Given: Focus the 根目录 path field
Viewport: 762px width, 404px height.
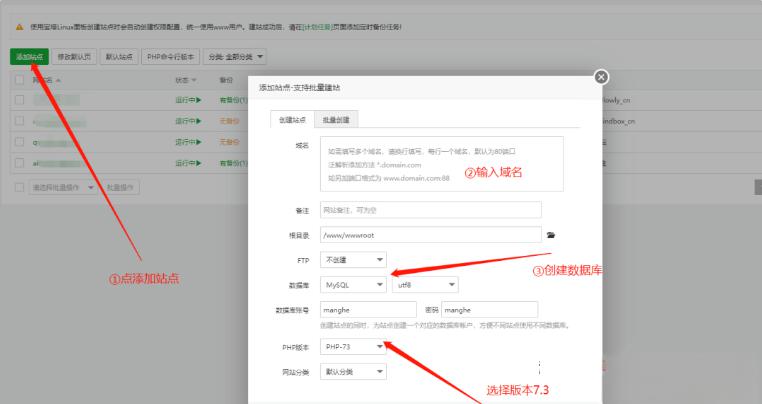Looking at the screenshot, I should click(x=431, y=235).
